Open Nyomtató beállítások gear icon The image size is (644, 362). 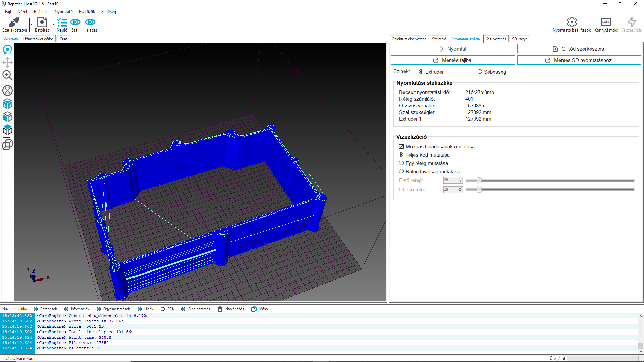[572, 22]
